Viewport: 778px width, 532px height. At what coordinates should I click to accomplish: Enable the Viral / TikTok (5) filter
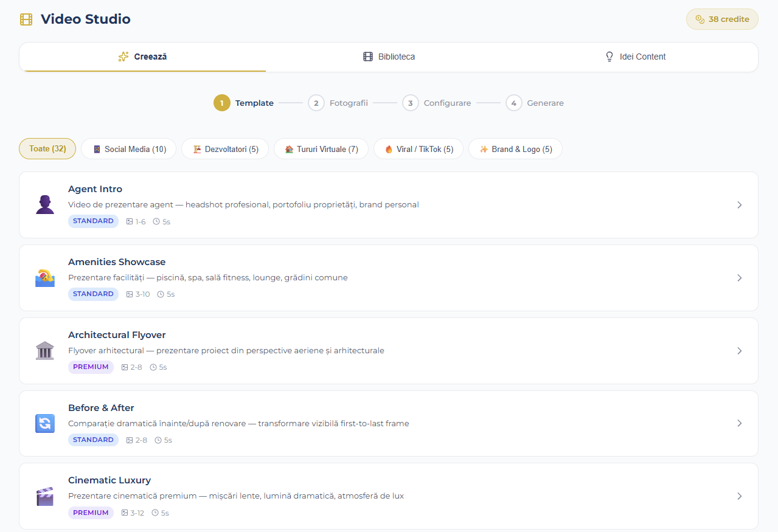418,148
